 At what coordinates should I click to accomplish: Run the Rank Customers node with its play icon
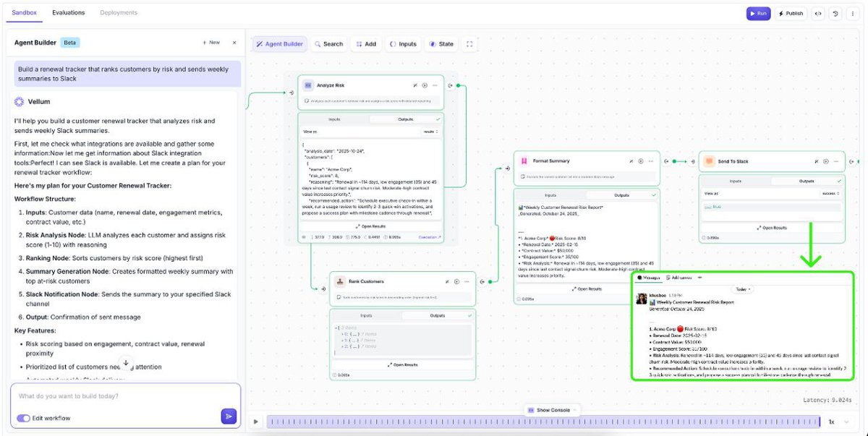(x=456, y=281)
